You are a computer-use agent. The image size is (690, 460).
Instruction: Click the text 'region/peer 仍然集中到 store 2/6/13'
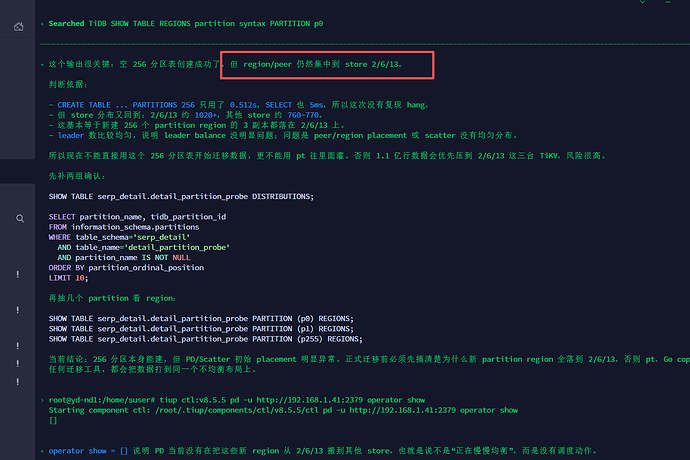(x=321, y=64)
